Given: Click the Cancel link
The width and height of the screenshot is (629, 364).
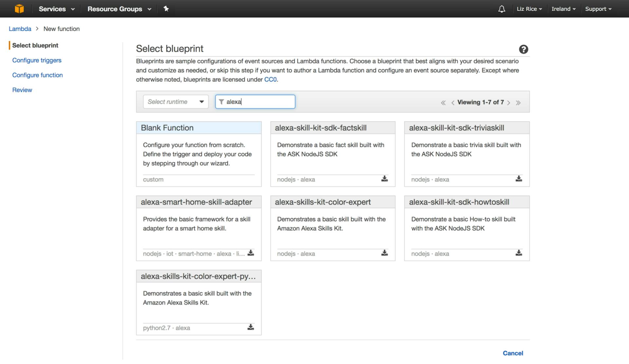Looking at the screenshot, I should click(513, 353).
